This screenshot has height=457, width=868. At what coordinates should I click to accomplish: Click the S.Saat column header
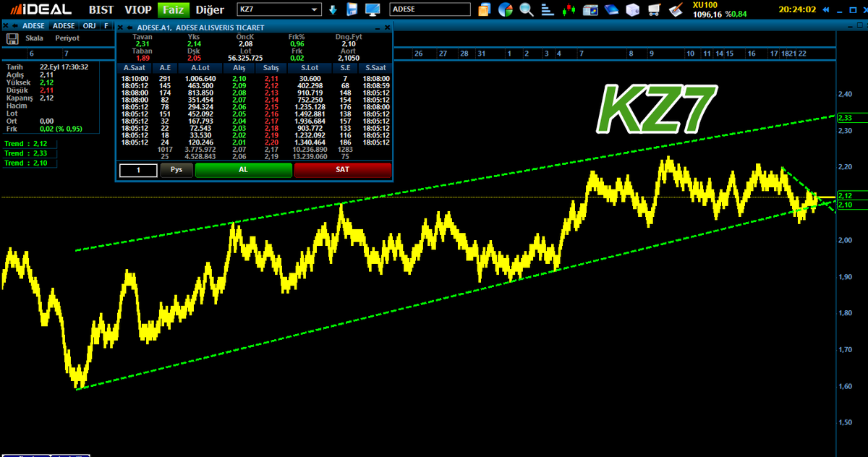click(x=376, y=68)
